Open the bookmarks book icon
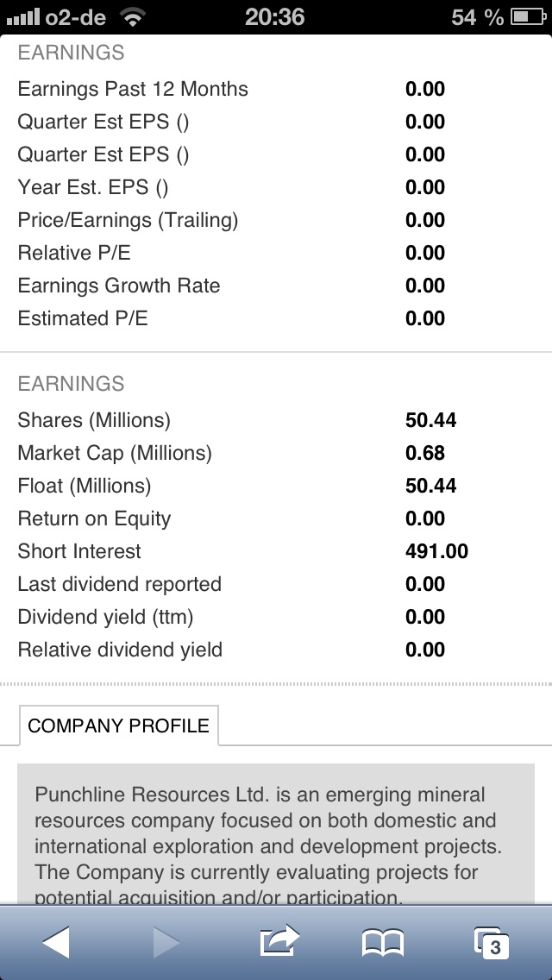The image size is (552, 980). point(383,943)
